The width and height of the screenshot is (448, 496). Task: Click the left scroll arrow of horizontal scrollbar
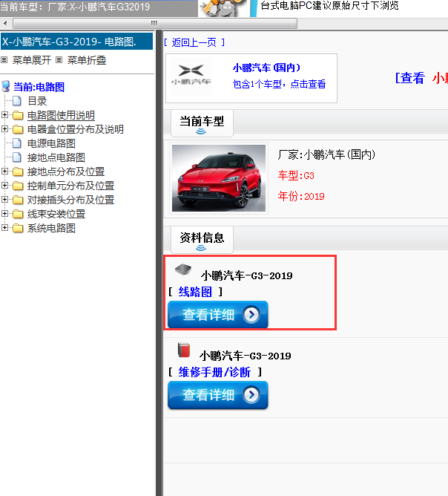coord(5,23)
